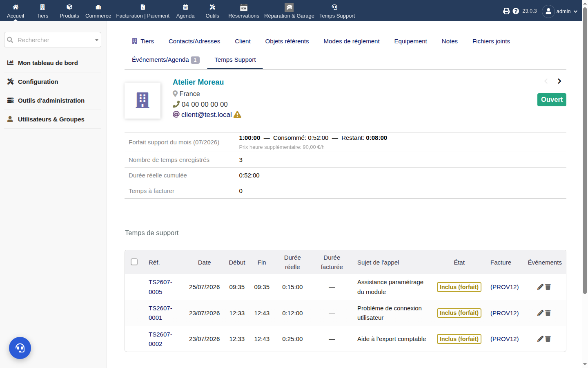Delete time entry TS2607-0001 with trash icon
Screen dimensions: 588x368
[548, 313]
